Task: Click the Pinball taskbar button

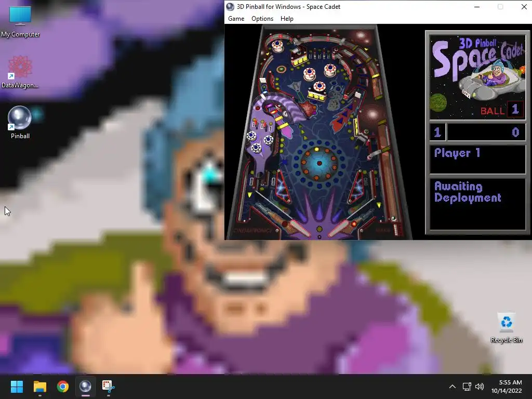Action: point(86,387)
